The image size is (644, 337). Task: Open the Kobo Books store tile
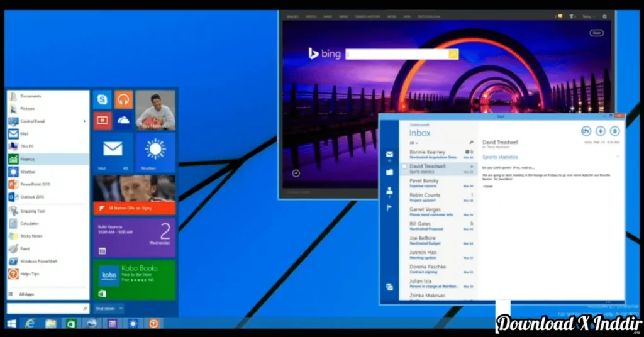click(135, 279)
